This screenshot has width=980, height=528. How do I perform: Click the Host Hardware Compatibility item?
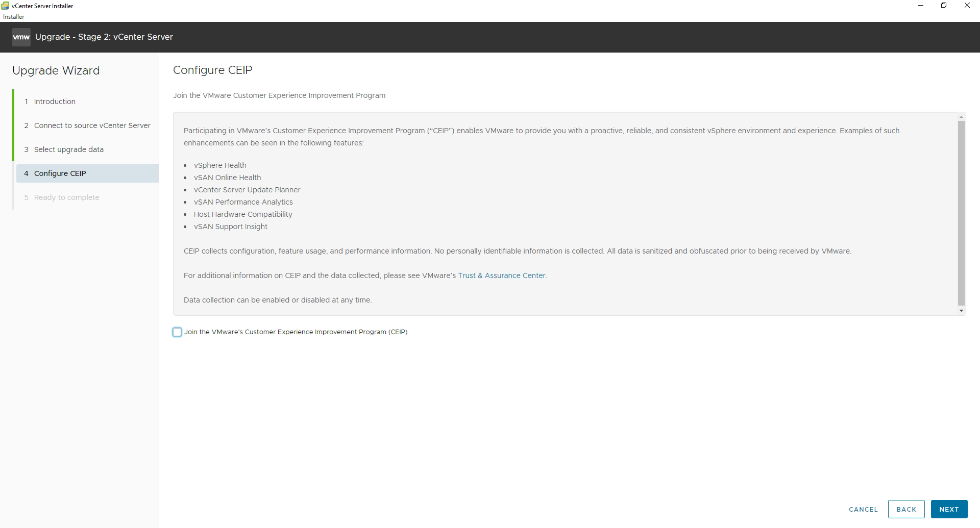(x=243, y=214)
